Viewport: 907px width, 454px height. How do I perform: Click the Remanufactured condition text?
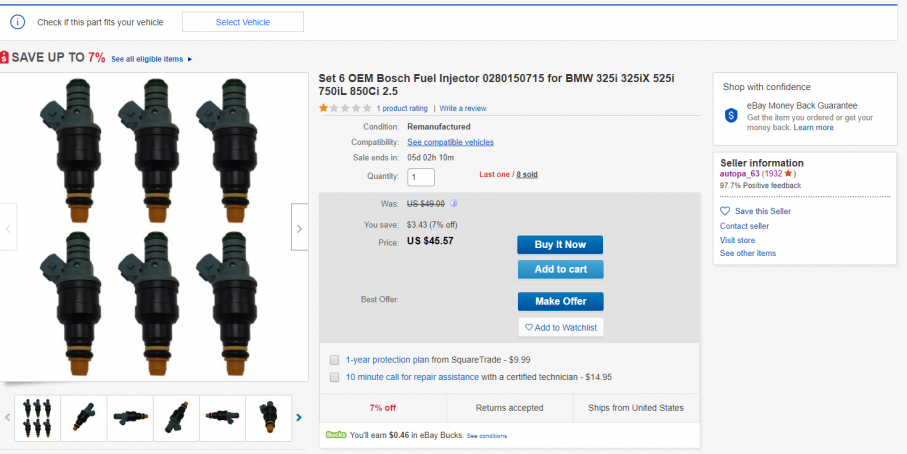pos(439,127)
